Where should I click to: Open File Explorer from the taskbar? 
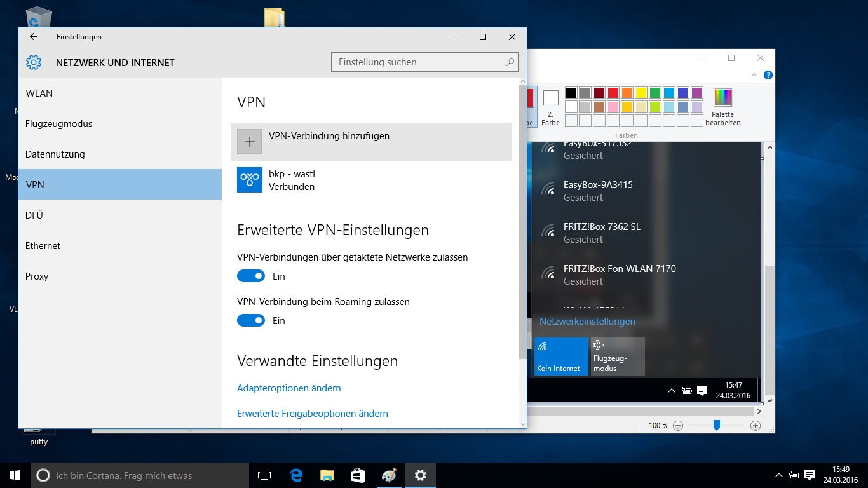pyautogui.click(x=327, y=475)
